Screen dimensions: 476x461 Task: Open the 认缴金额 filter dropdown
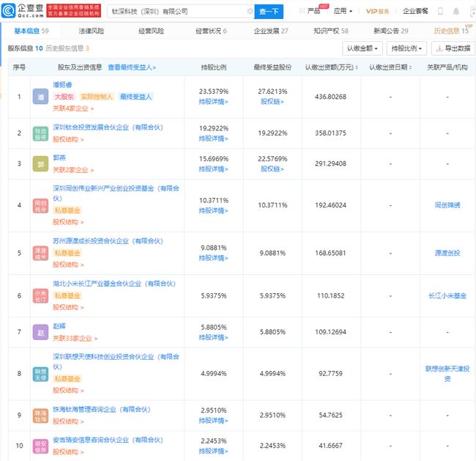[362, 48]
